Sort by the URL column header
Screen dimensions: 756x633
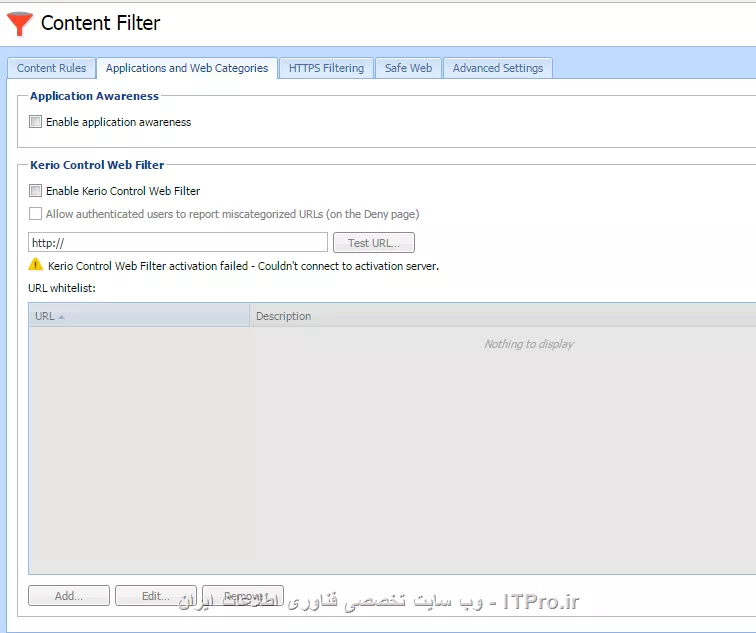[139, 316]
